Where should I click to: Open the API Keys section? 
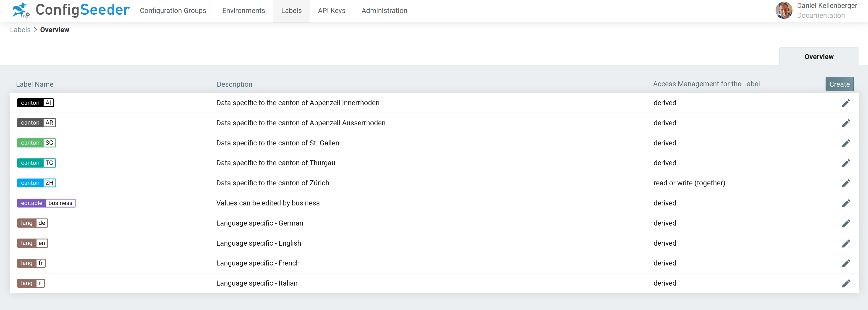[x=331, y=11]
